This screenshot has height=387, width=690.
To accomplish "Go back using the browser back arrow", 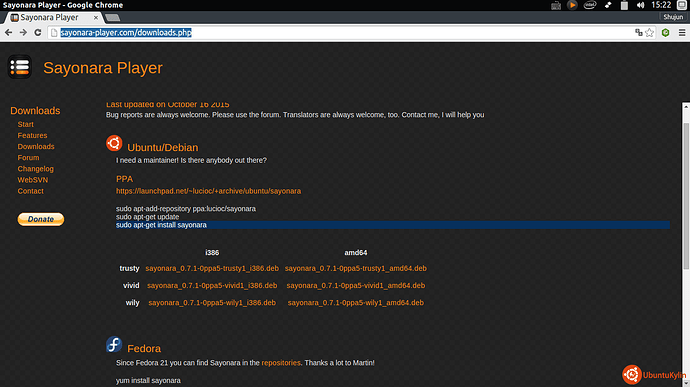I will tap(8, 33).
